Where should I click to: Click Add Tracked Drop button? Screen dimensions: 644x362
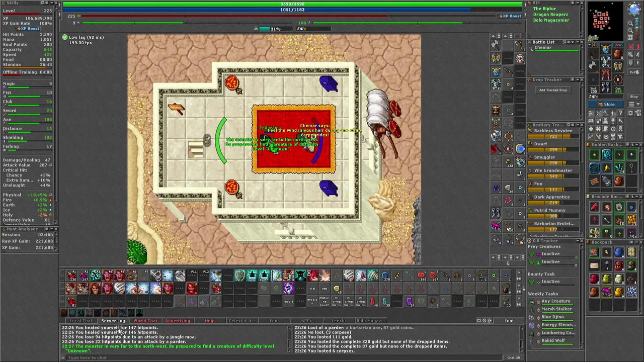[x=553, y=90]
